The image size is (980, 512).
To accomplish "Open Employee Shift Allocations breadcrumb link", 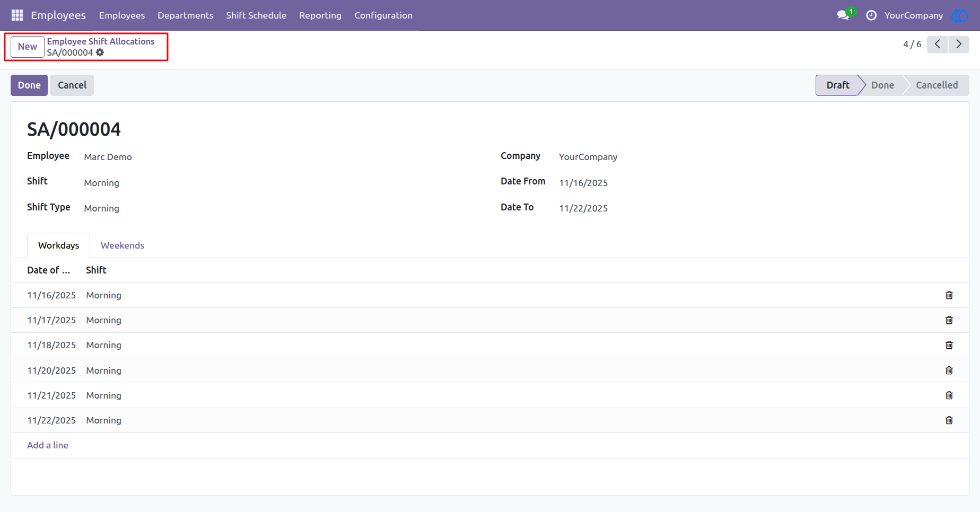I will click(x=101, y=41).
